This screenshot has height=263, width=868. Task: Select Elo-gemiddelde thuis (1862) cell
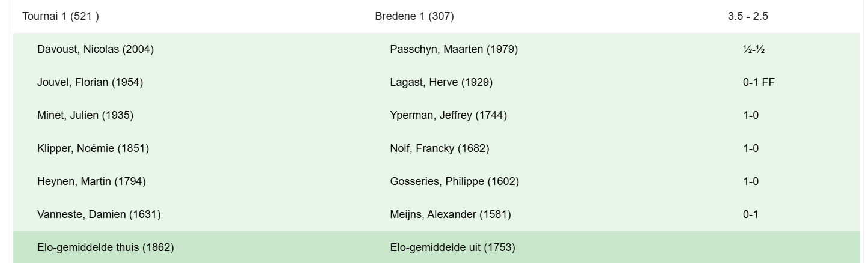click(106, 247)
